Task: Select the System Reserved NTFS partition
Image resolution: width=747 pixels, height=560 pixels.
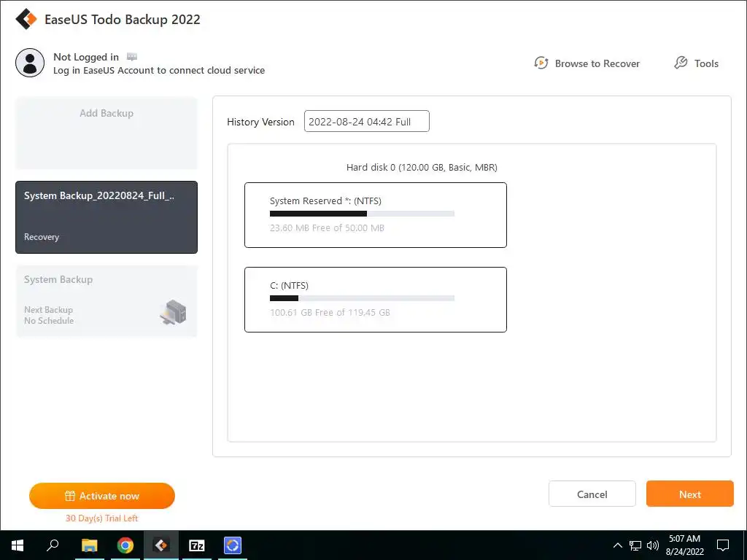Action: point(376,215)
